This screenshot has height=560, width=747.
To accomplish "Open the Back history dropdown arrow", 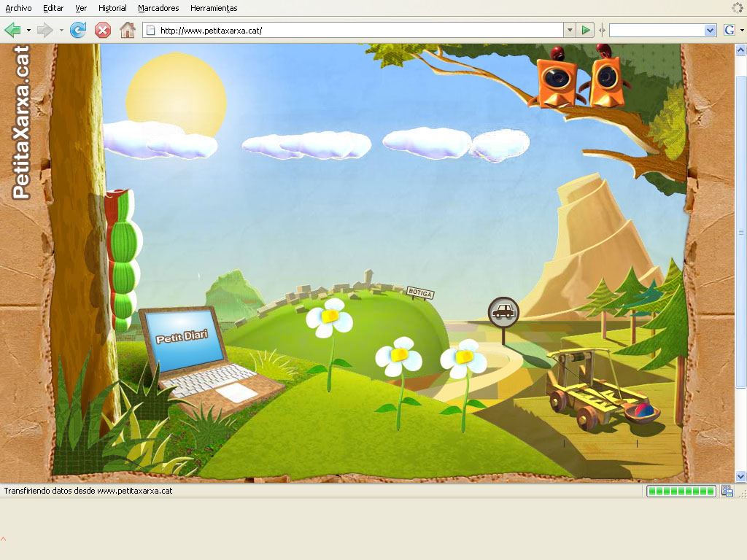I will coord(28,31).
